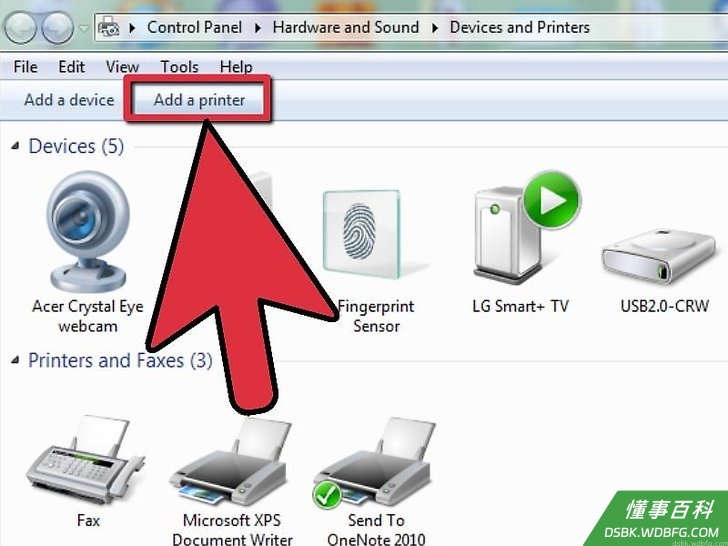The width and height of the screenshot is (728, 546).
Task: Open the recent pages dropdown arrow
Action: (84, 28)
